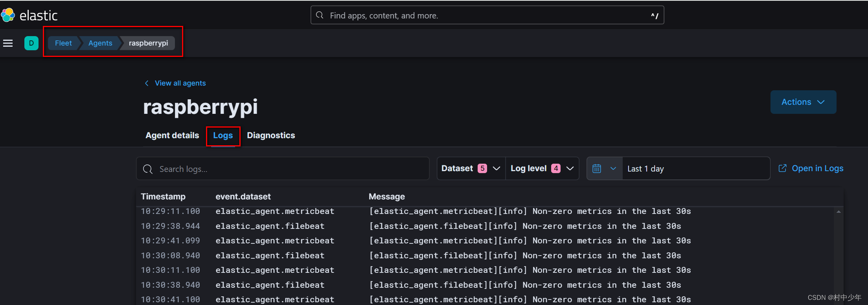The width and height of the screenshot is (868, 305).
Task: Select the log row at 10:29:38.944
Action: pos(485,226)
